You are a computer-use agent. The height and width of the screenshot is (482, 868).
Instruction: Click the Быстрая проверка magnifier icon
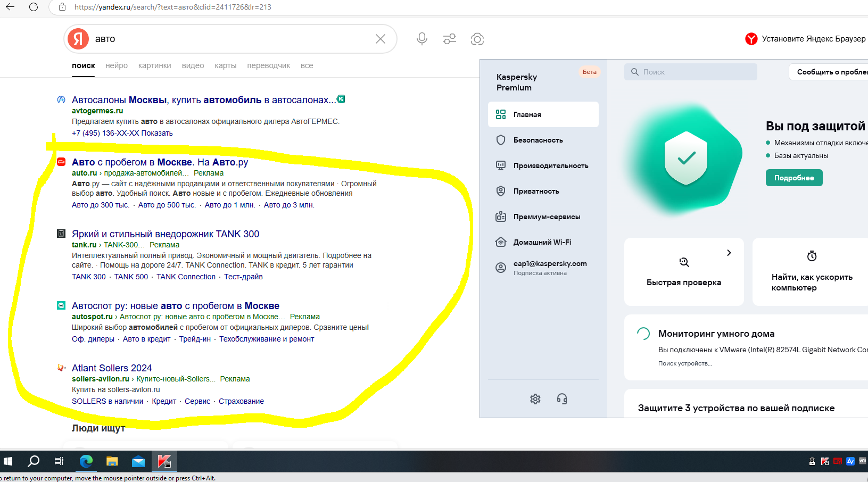pos(684,262)
